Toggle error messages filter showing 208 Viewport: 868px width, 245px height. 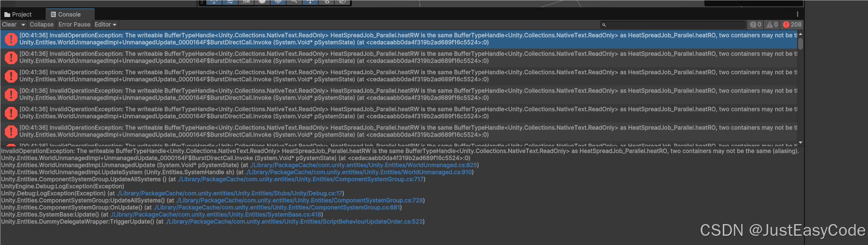click(792, 24)
